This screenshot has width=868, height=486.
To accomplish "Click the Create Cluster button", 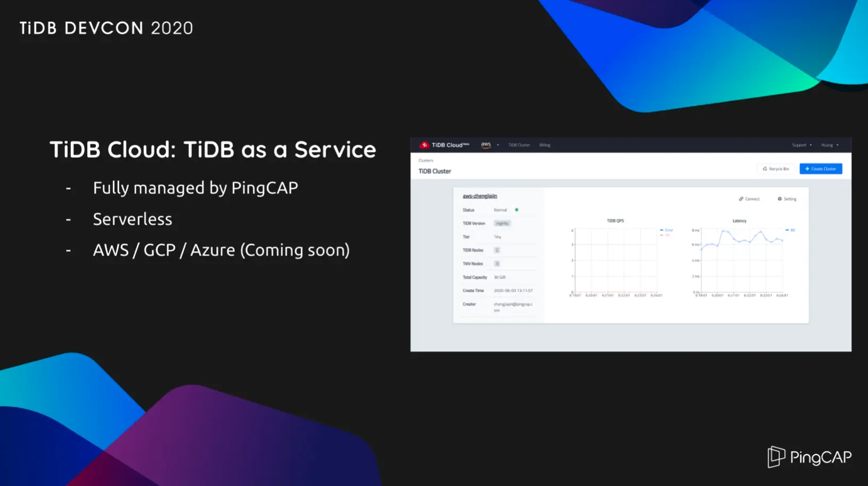I will click(x=821, y=169).
